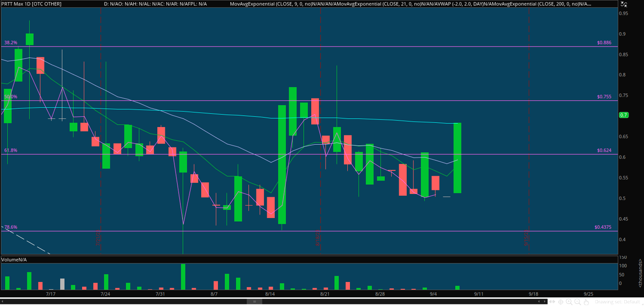
Task: Click the $0.624 Fibonacci price label
Action: (x=604, y=151)
